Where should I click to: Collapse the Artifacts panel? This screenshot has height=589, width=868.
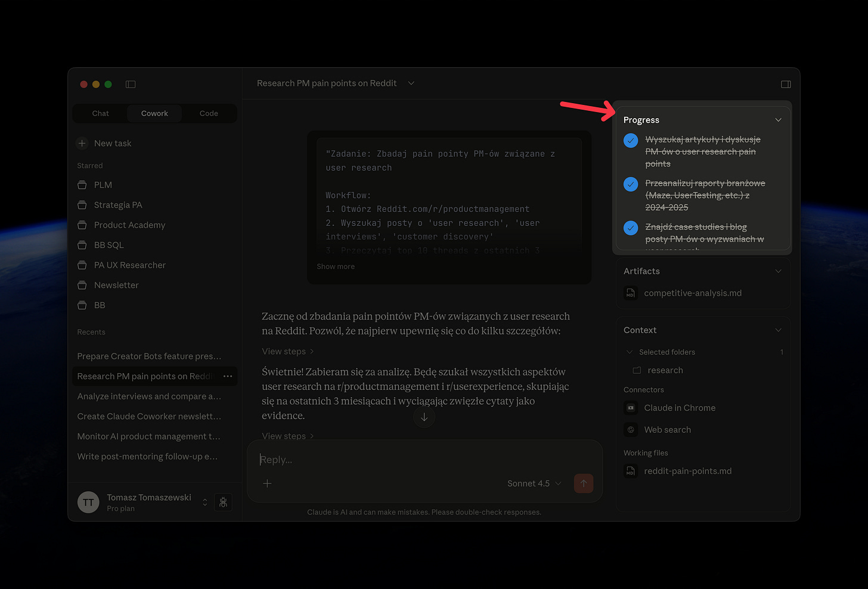778,271
